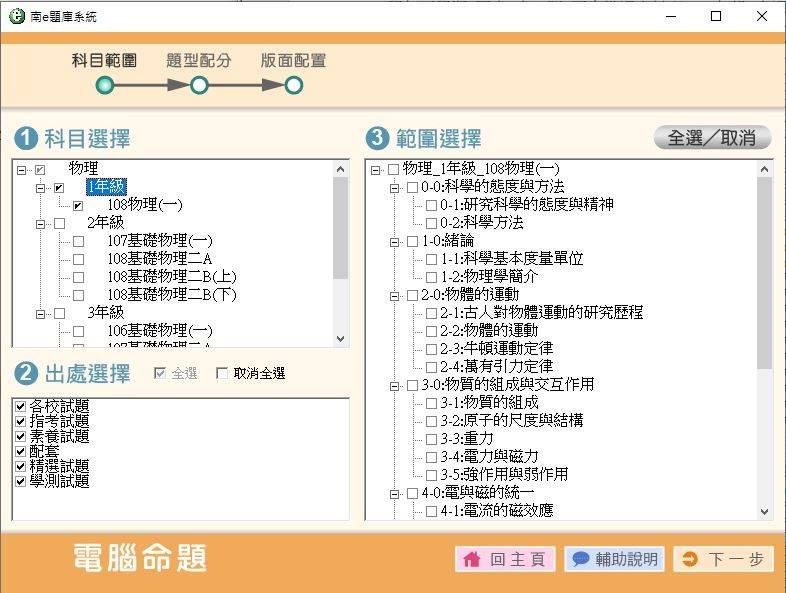The image size is (786, 593).
Task: Click range tree scrollbar down arrow
Action: point(764,512)
